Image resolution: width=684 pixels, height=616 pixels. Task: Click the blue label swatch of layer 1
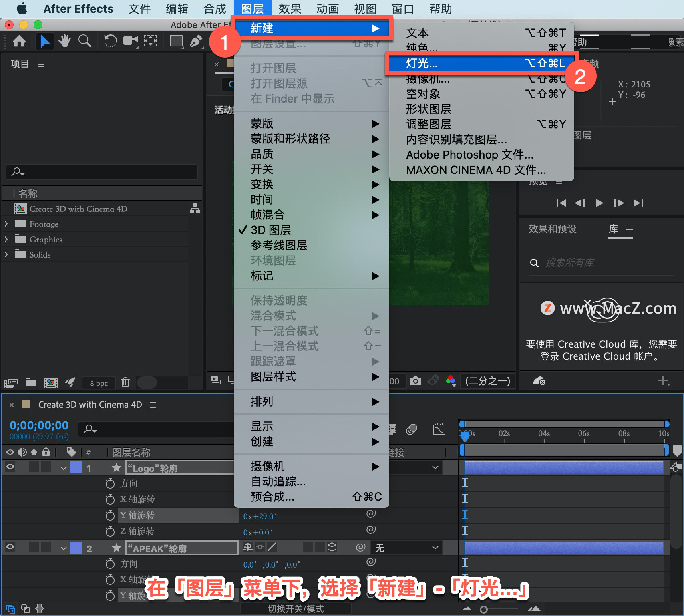[x=76, y=468]
